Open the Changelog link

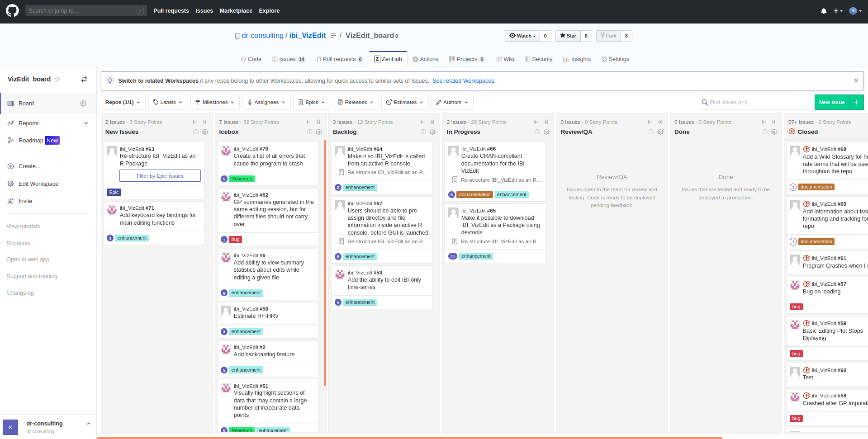[x=20, y=293]
